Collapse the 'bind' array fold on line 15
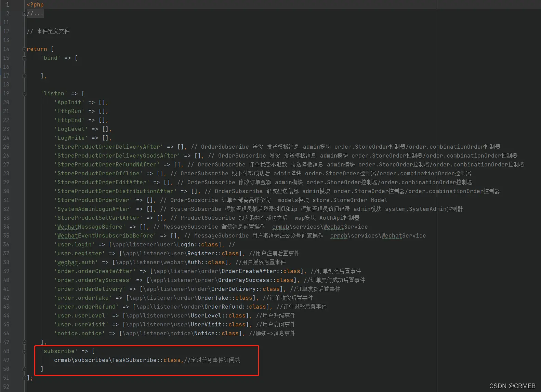This screenshot has height=392, width=541. click(24, 58)
